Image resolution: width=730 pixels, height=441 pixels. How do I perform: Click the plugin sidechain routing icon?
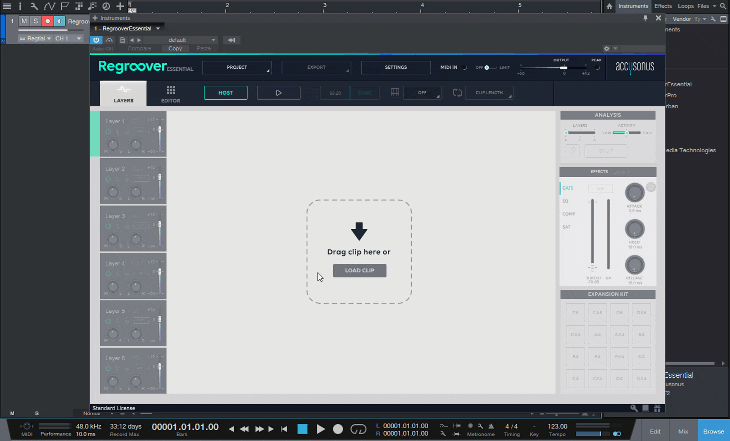pos(231,40)
